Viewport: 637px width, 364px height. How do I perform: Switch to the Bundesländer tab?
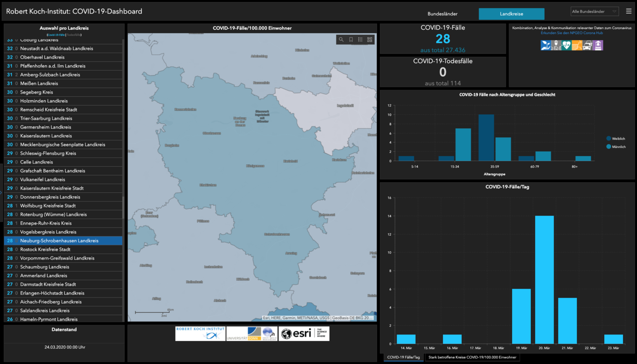click(x=443, y=14)
